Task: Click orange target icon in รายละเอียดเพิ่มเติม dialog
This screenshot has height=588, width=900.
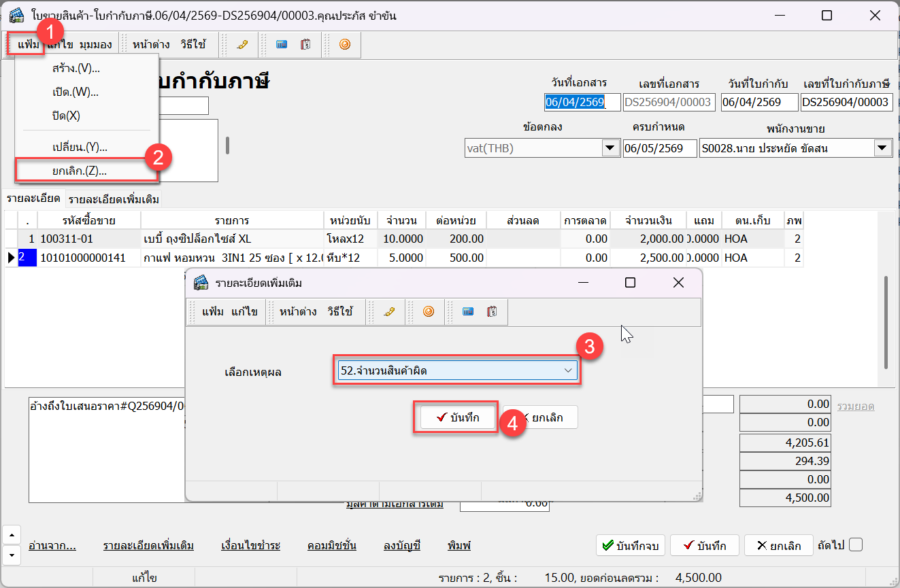Action: pos(429,312)
